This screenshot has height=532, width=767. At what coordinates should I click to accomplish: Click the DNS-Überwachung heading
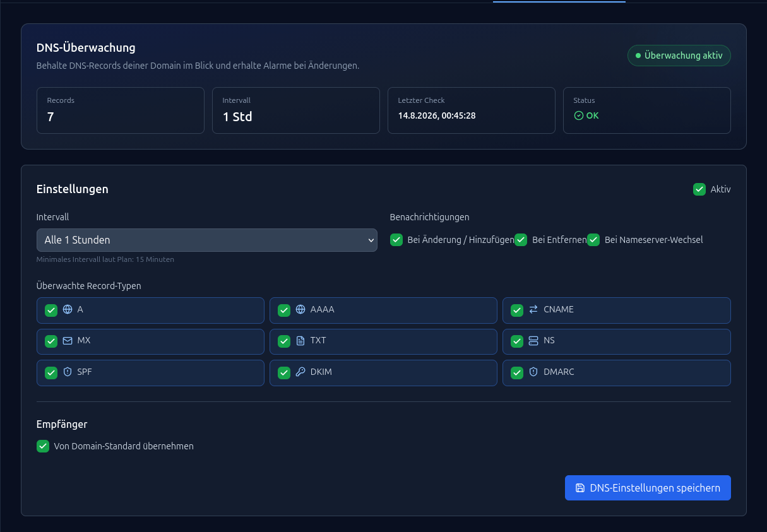86,47
